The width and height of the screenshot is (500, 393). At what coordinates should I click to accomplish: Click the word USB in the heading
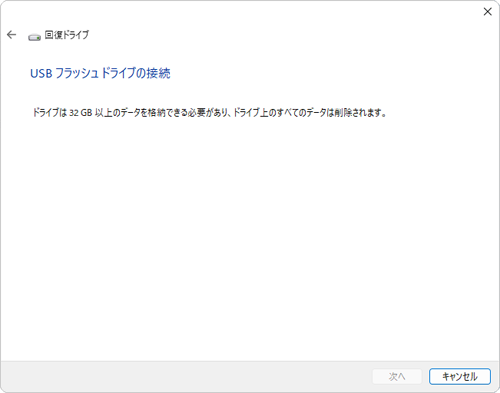[x=41, y=74]
